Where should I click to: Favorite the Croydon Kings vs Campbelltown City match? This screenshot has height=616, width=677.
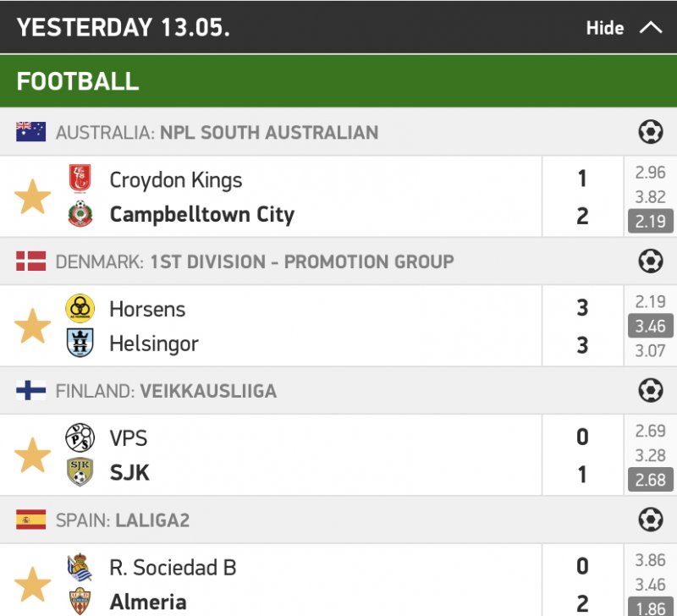[32, 197]
